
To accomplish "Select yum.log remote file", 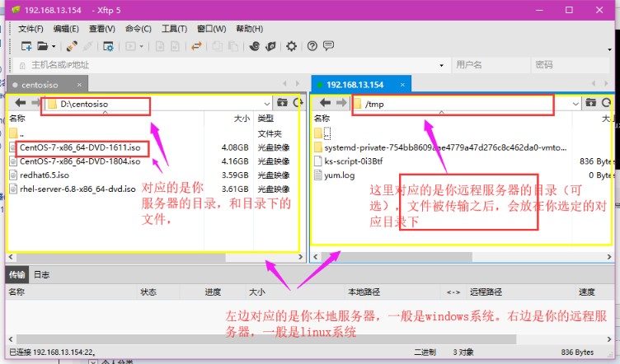I will pos(339,175).
